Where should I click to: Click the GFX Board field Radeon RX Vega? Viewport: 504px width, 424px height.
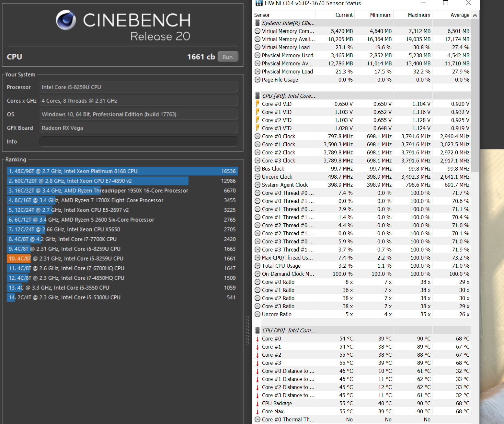tap(139, 128)
